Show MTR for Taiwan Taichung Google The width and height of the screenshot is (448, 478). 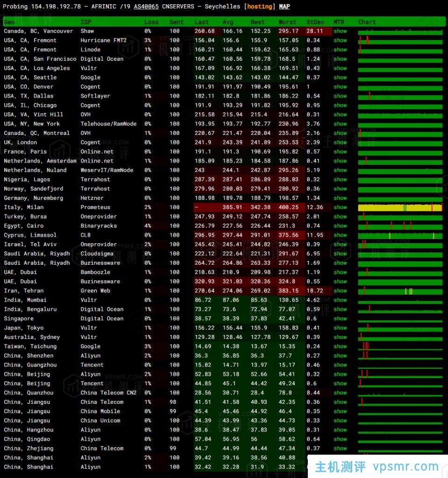pyautogui.click(x=340, y=346)
